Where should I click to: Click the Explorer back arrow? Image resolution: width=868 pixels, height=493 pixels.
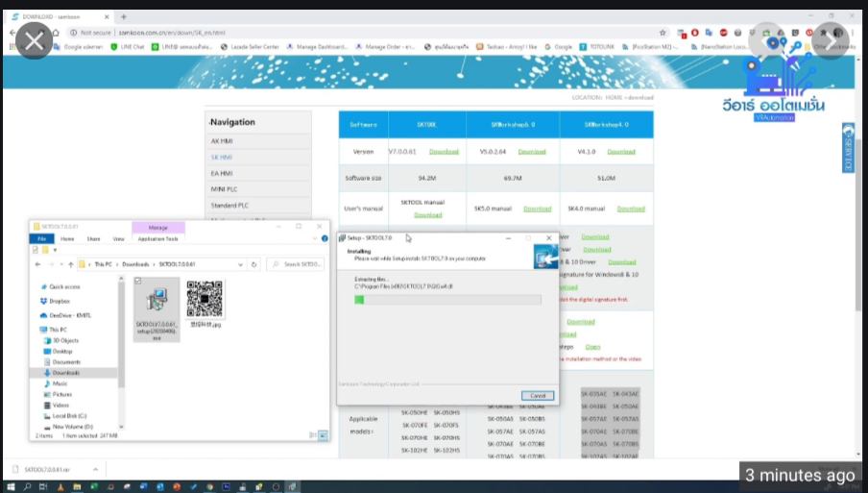click(37, 264)
